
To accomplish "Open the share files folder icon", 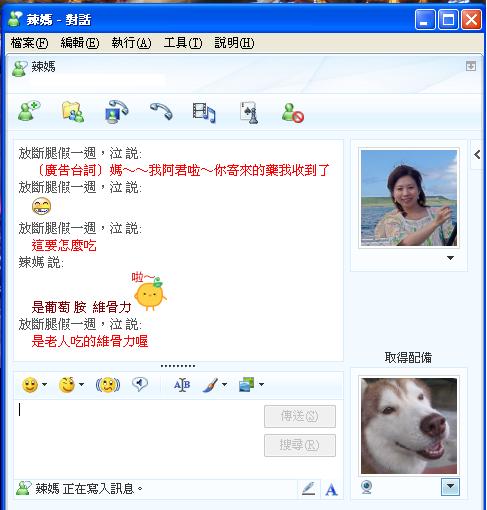I will (73, 112).
